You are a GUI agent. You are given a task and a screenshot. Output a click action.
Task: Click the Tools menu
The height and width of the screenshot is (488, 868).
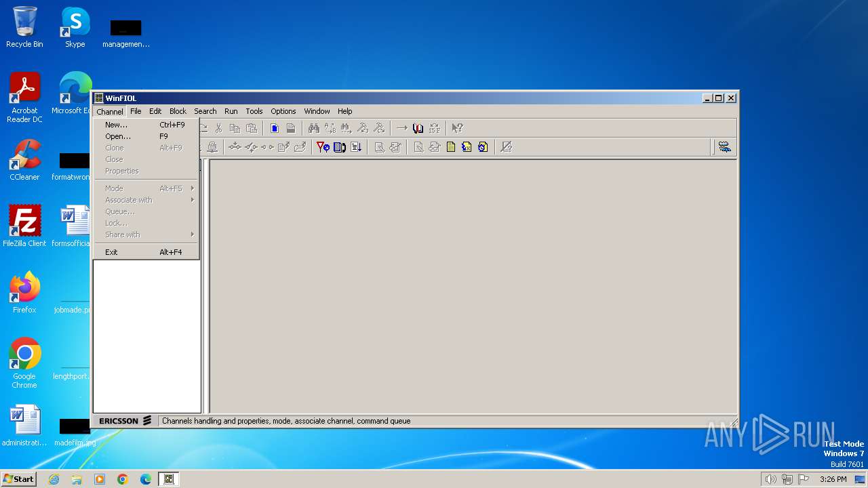point(254,111)
